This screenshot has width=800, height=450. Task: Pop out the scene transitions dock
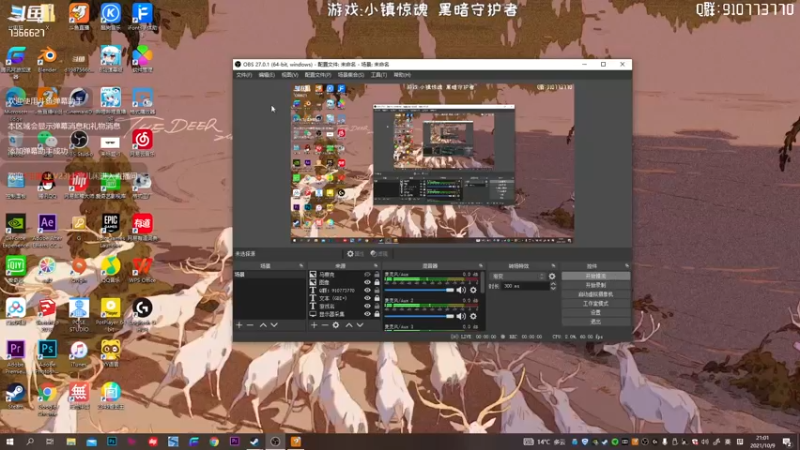(554, 266)
